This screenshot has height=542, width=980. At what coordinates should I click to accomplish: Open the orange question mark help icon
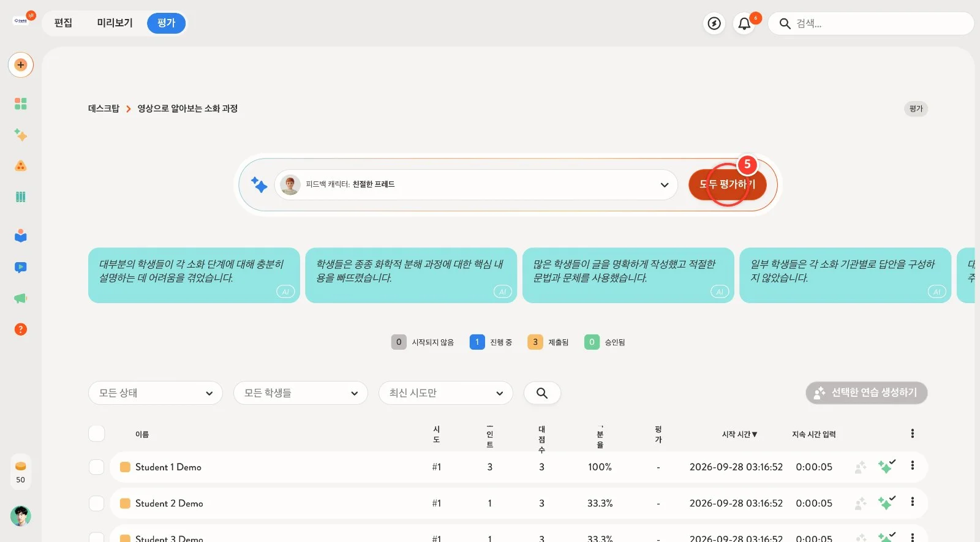[x=21, y=329]
